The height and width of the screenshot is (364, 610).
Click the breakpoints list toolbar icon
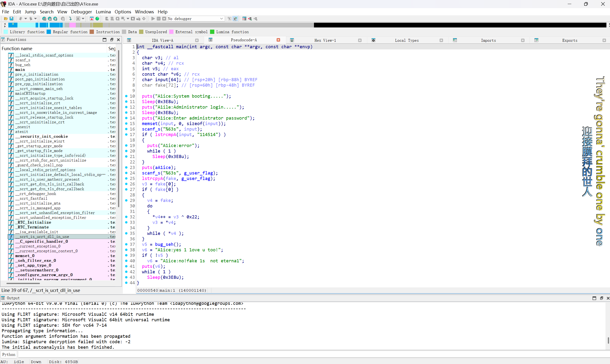point(244,19)
